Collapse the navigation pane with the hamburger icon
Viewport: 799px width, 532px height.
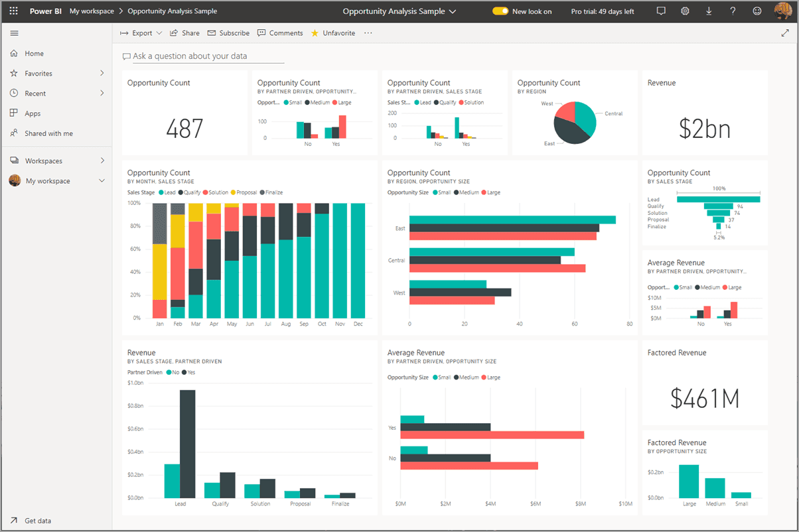14,33
